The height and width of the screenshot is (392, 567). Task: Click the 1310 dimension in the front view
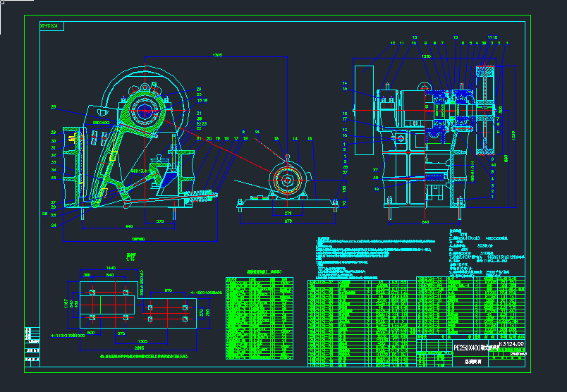[426, 55]
